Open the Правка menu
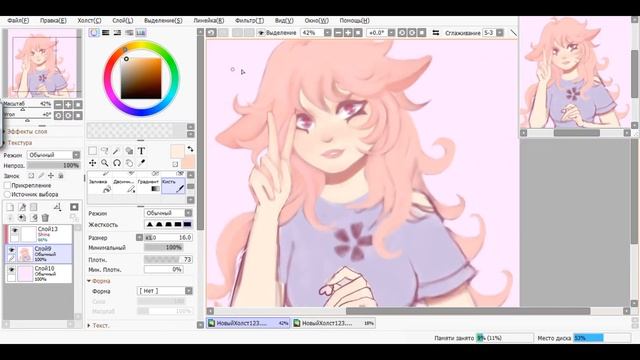 [x=53, y=20]
